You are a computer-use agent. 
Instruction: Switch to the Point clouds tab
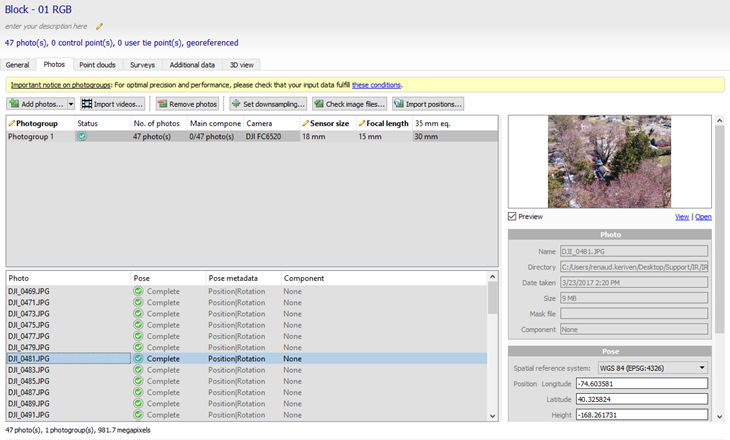(x=95, y=65)
